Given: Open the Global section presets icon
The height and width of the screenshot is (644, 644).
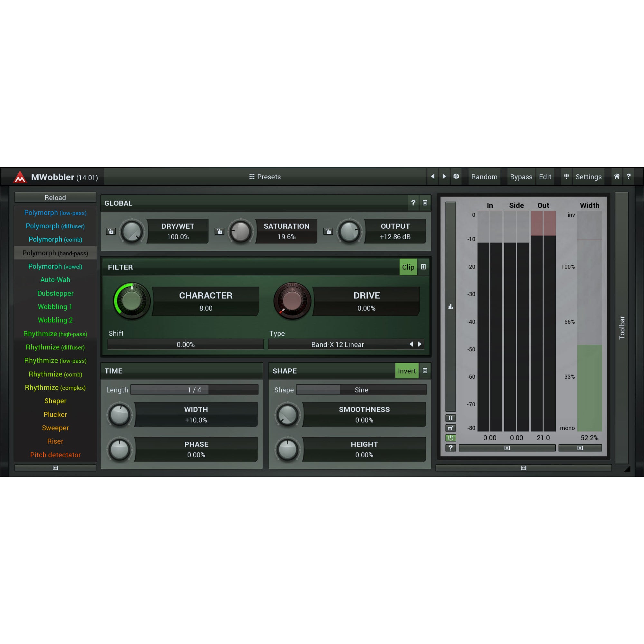Looking at the screenshot, I should pos(425,203).
